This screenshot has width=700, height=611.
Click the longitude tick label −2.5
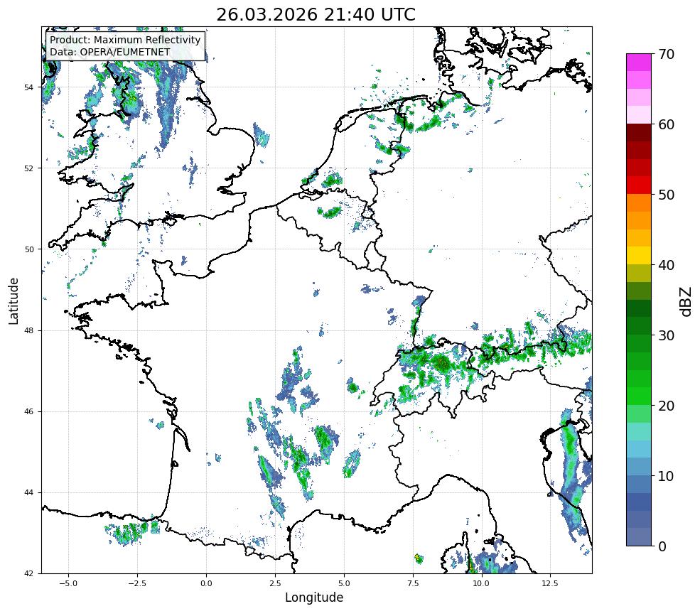137,583
